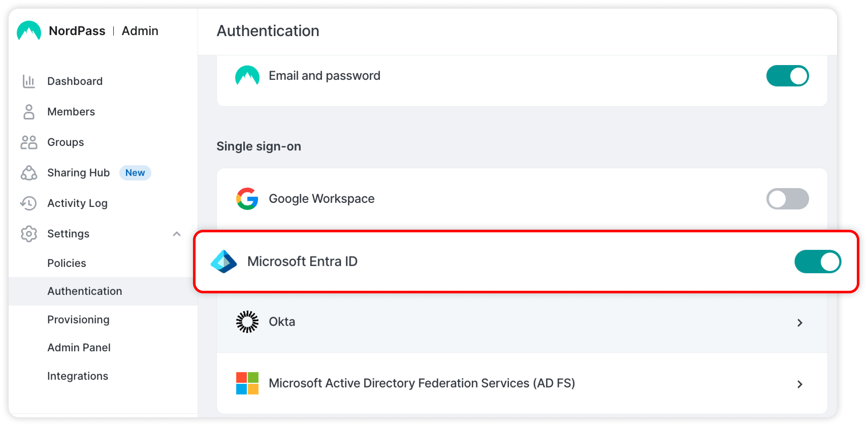
Task: Click the Authentication page title
Action: [x=268, y=31]
